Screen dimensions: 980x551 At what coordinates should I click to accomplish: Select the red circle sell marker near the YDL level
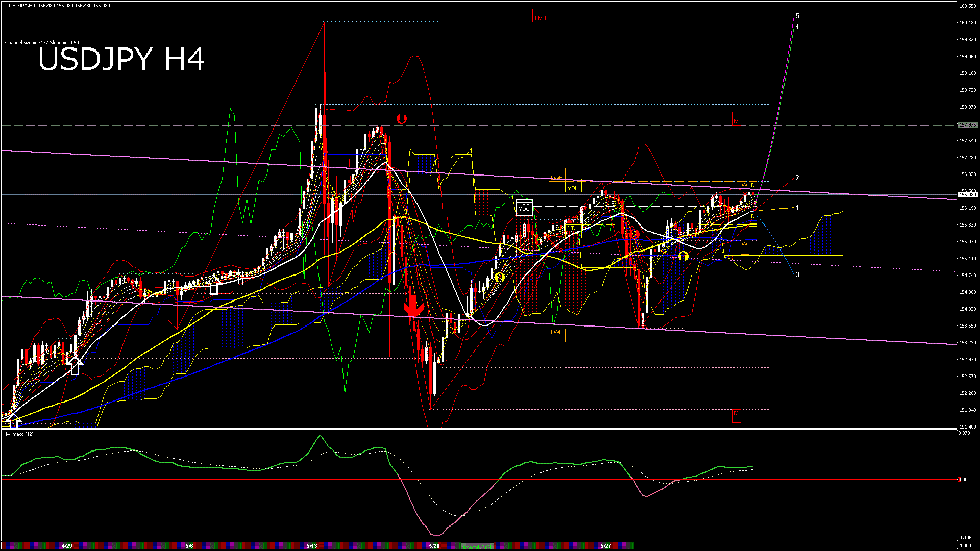pos(634,234)
